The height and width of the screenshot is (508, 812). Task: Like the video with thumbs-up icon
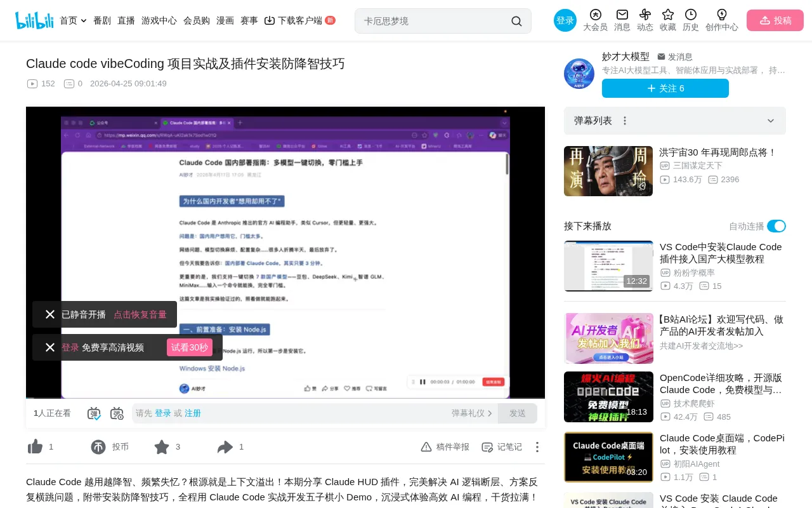(35, 447)
